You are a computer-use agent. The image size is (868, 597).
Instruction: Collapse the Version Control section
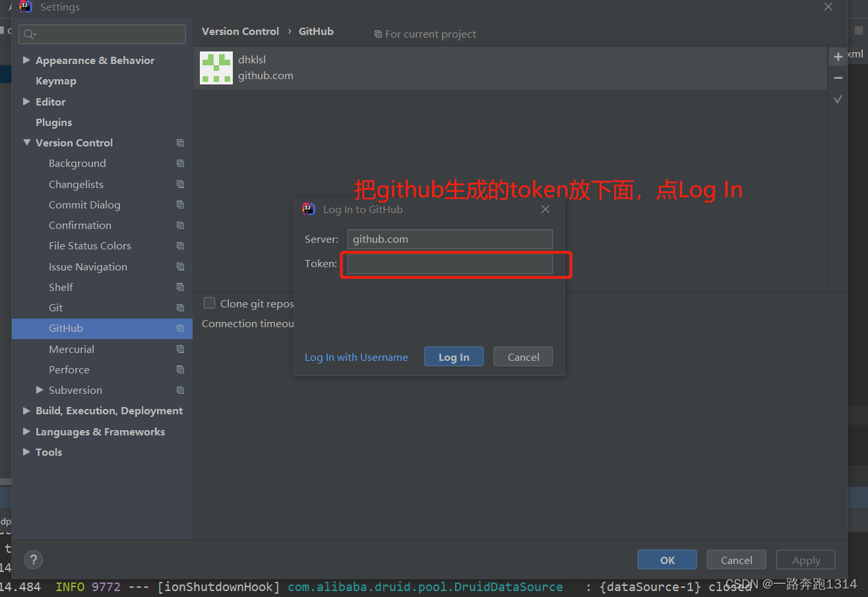click(x=26, y=142)
